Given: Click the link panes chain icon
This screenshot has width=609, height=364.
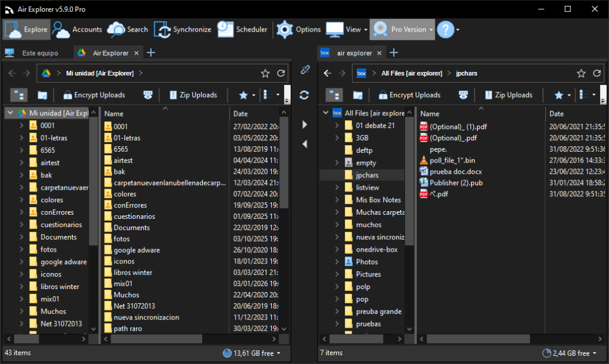Looking at the screenshot, I should point(305,70).
